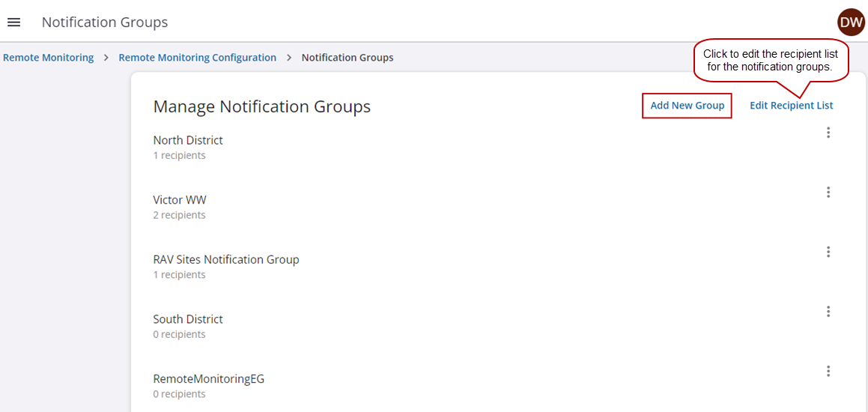The height and width of the screenshot is (412, 868).
Task: Navigate to Remote Monitoring Configuration breadcrumb
Action: pyautogui.click(x=197, y=58)
